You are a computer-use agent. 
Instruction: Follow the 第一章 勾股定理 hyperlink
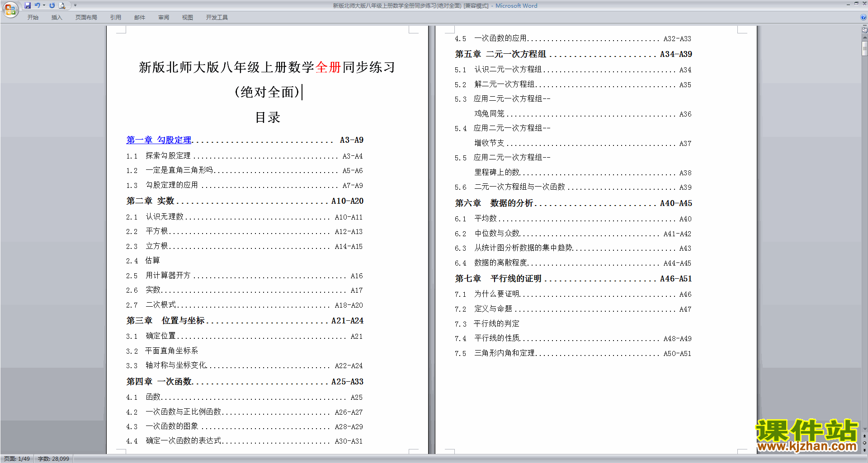(x=159, y=140)
